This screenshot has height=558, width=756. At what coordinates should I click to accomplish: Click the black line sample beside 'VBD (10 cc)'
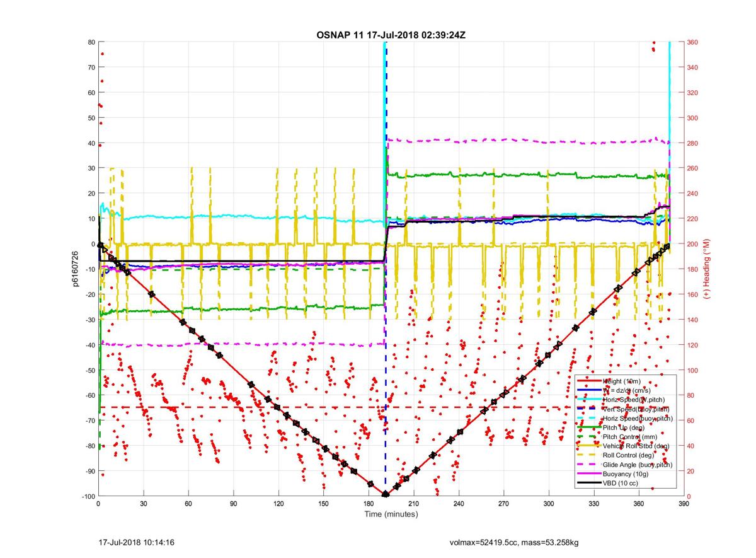590,483
